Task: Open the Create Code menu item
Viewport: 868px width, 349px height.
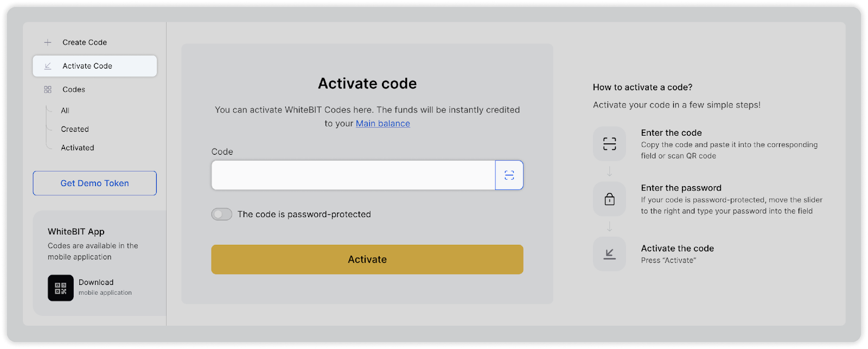Action: click(85, 42)
